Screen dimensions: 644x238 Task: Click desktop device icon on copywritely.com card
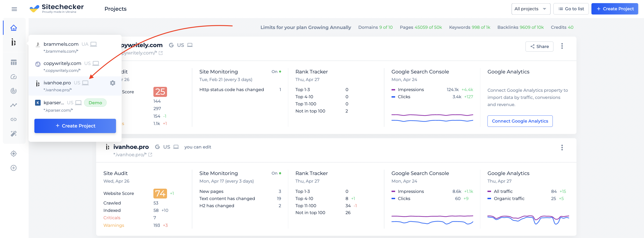pos(190,45)
